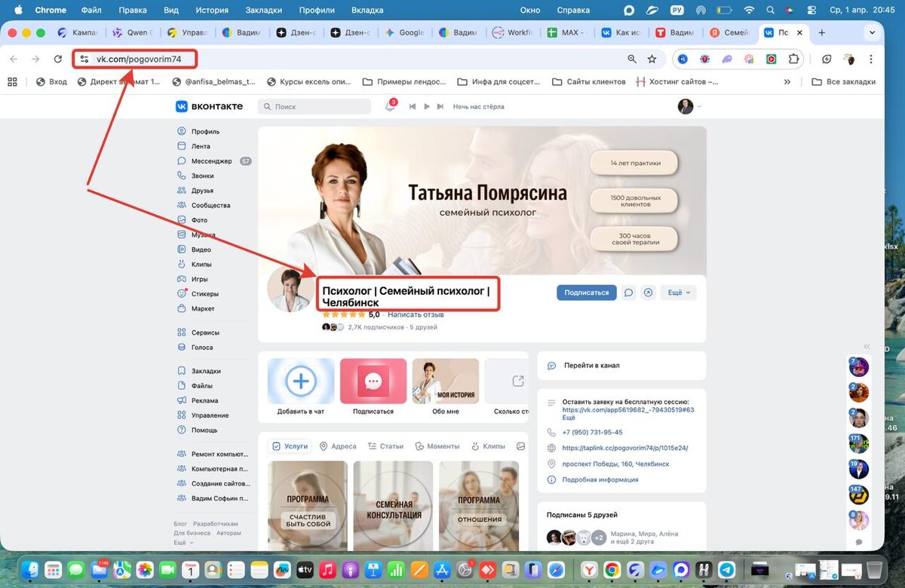Image resolution: width=905 pixels, height=588 pixels.
Task: Click the Написать отзыв link
Action: (416, 314)
